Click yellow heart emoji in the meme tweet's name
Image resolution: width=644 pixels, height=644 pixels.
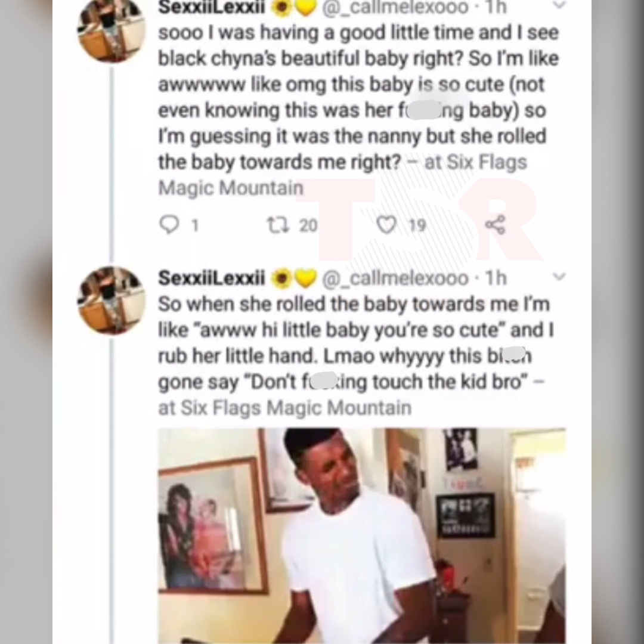pos(305,279)
